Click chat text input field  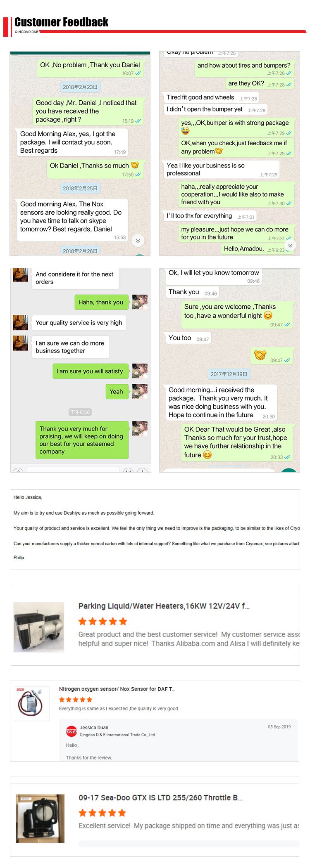(x=73, y=470)
